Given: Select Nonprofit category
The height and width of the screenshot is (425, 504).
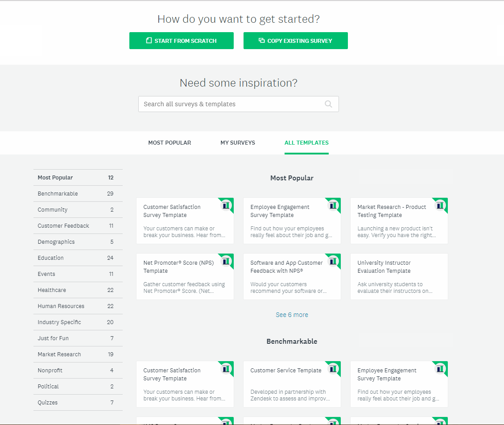Looking at the screenshot, I should [x=78, y=371].
